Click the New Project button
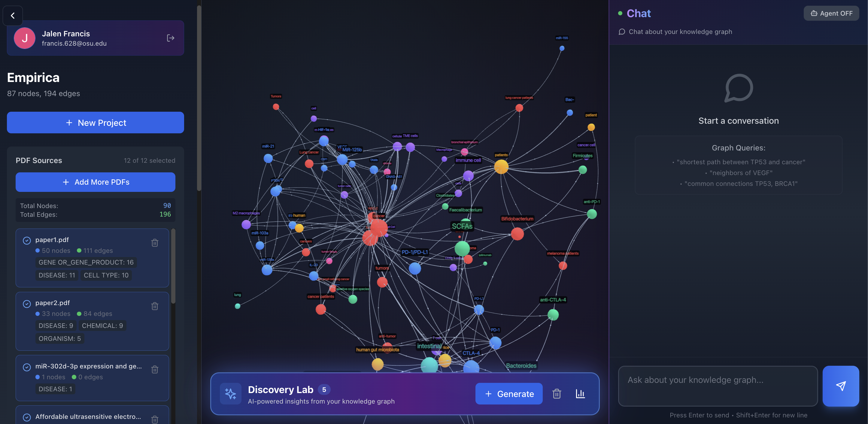 95,123
